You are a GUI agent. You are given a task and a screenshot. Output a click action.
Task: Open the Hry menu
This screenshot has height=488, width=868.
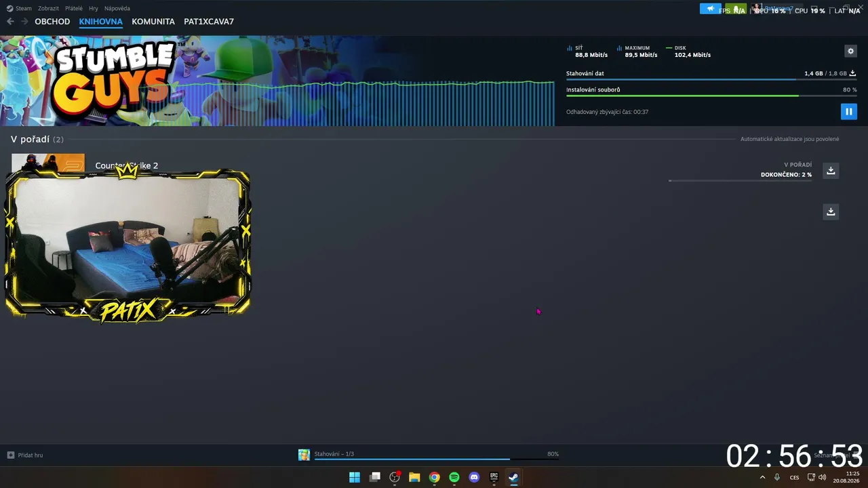pos(94,9)
